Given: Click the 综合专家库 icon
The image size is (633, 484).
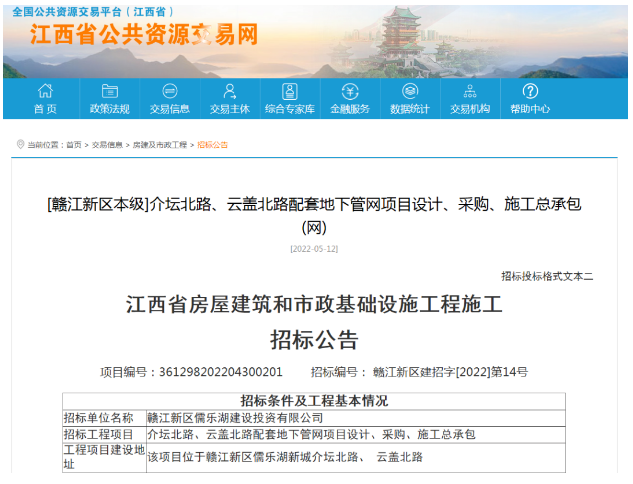Looking at the screenshot, I should pyautogui.click(x=290, y=91).
